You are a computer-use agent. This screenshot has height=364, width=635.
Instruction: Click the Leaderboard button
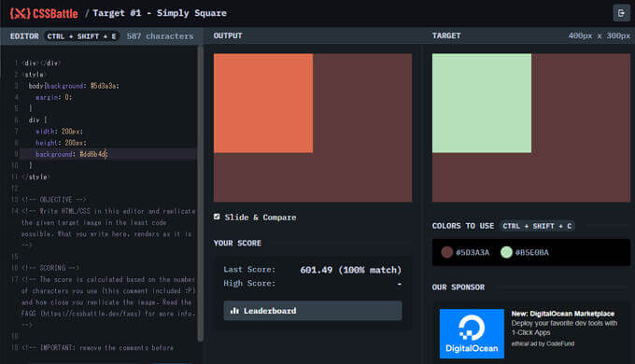point(313,311)
